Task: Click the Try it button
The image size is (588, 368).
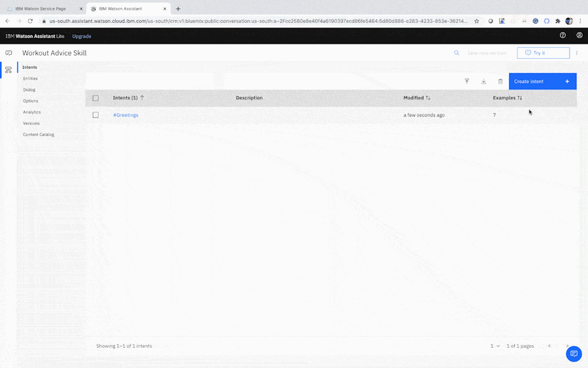Action: pos(543,53)
